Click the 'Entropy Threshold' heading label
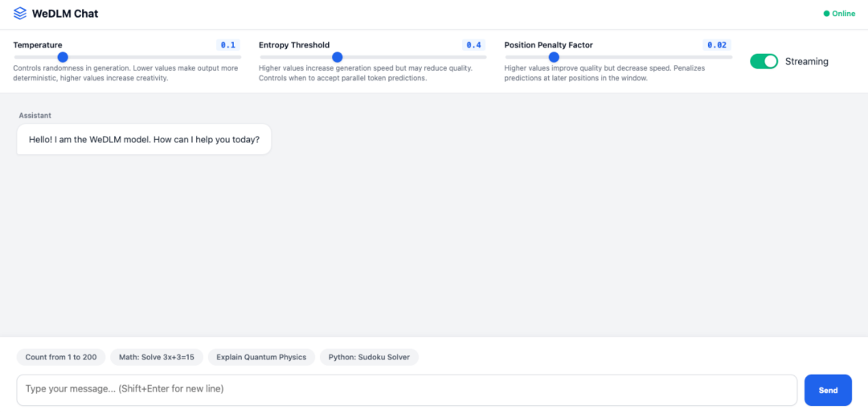 coord(294,45)
